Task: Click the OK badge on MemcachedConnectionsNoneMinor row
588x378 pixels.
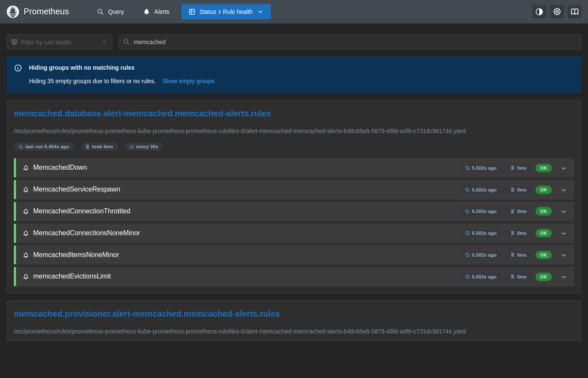Action: [x=543, y=233]
